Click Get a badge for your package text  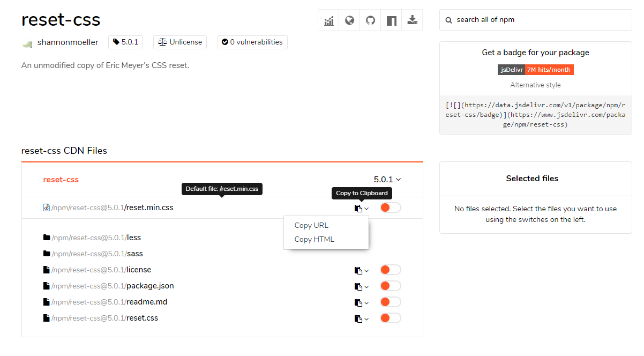[535, 53]
